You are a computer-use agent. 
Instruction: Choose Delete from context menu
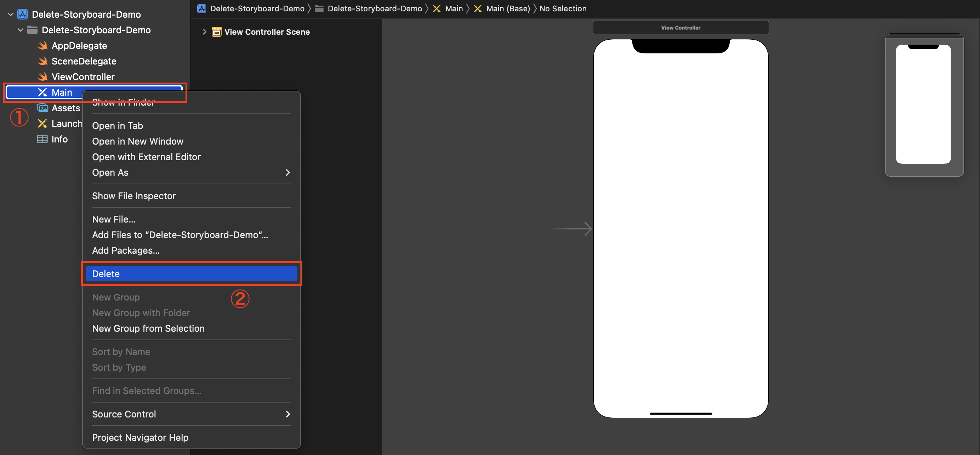(191, 274)
